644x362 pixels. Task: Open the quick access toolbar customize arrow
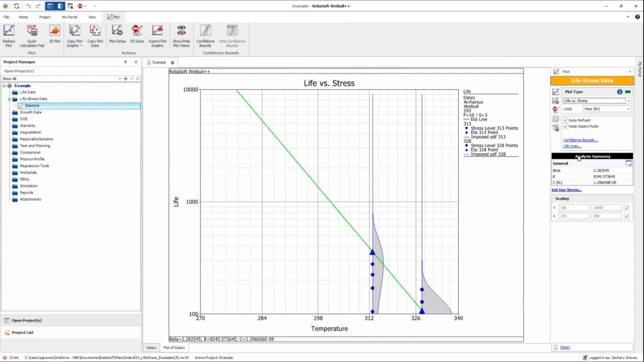[95, 6]
